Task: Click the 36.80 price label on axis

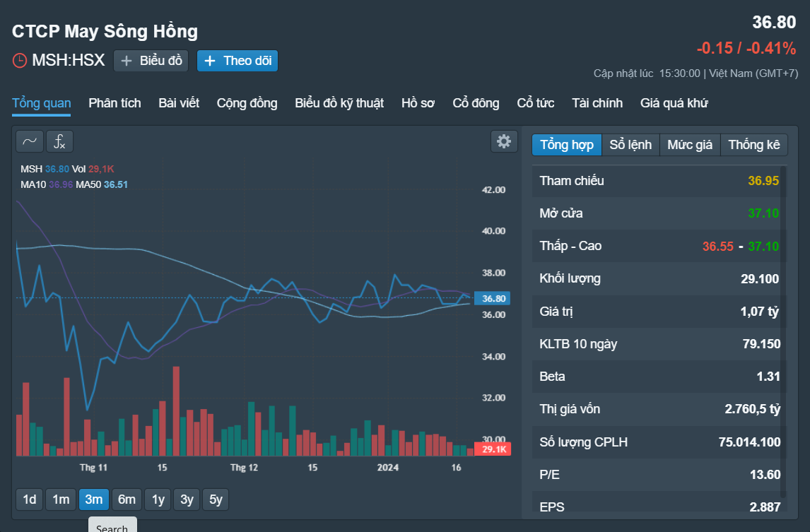Action: pyautogui.click(x=493, y=299)
